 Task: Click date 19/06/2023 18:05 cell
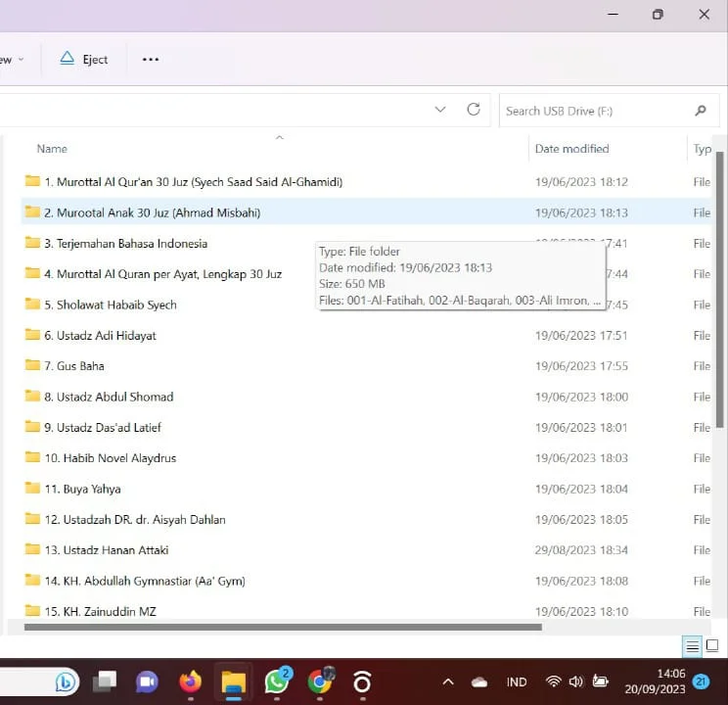pos(581,520)
